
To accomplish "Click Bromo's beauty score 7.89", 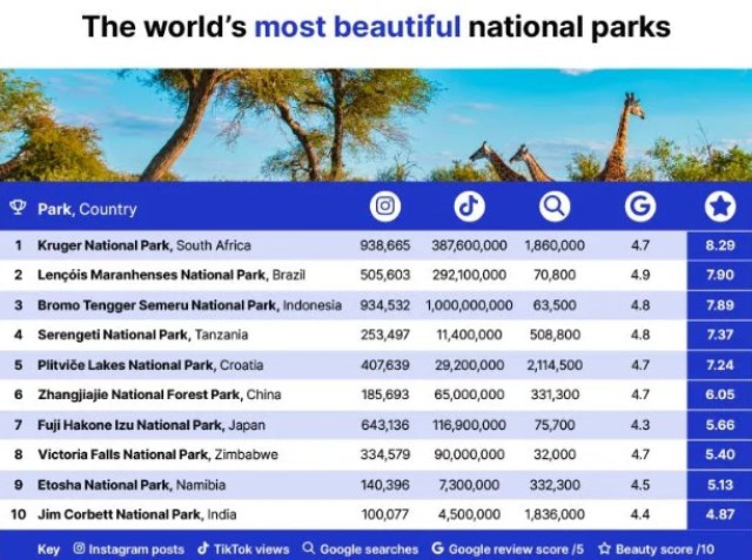I will point(720,305).
